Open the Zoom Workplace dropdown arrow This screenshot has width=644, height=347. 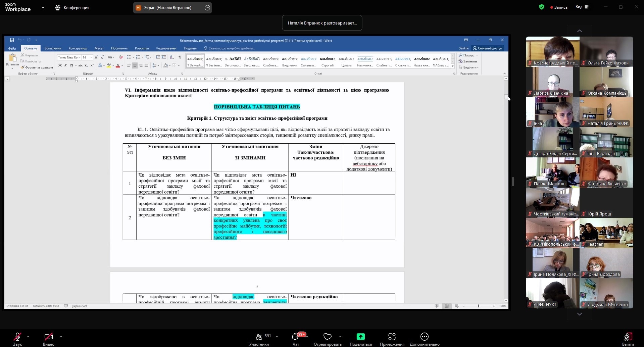tap(43, 7)
